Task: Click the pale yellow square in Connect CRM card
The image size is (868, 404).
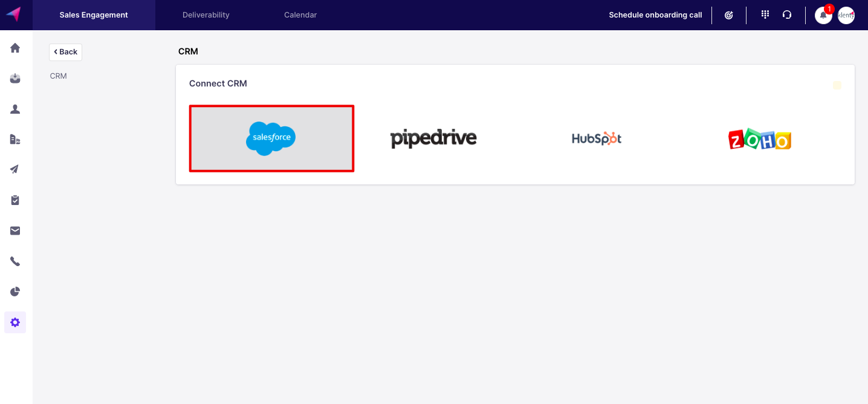Action: point(837,85)
